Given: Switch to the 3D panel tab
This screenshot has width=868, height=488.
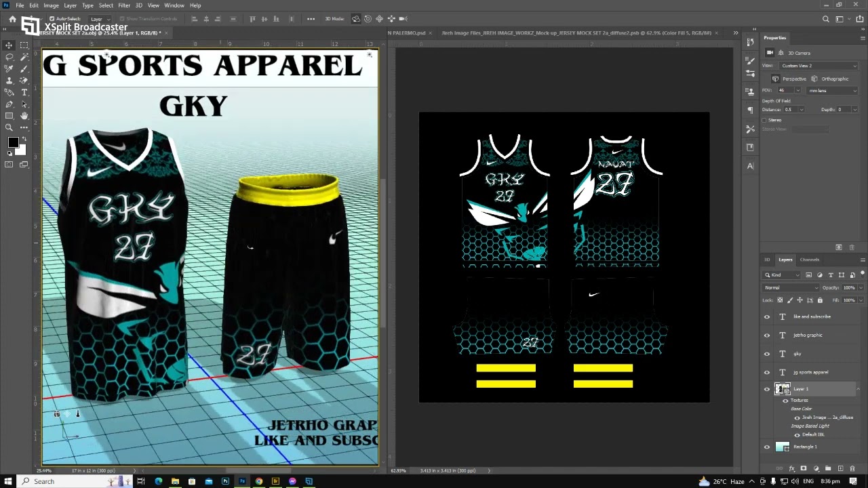Looking at the screenshot, I should click(x=768, y=260).
